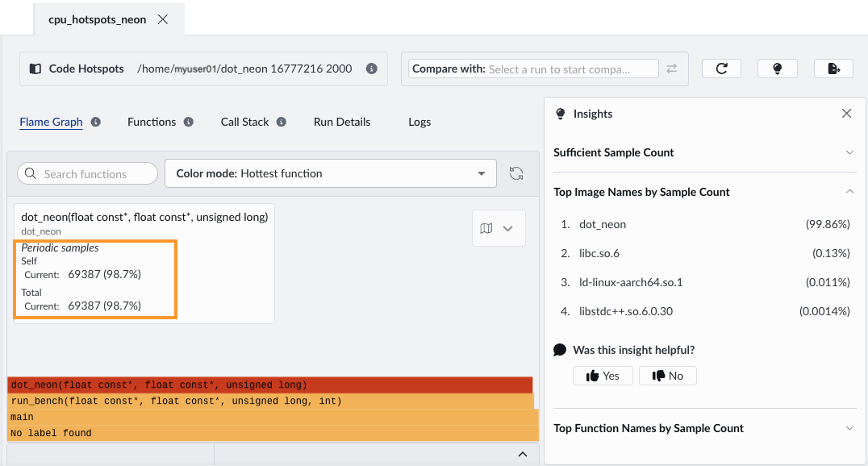Click info icon beside Flame Graph tab
The width and height of the screenshot is (868, 466).
click(x=96, y=123)
